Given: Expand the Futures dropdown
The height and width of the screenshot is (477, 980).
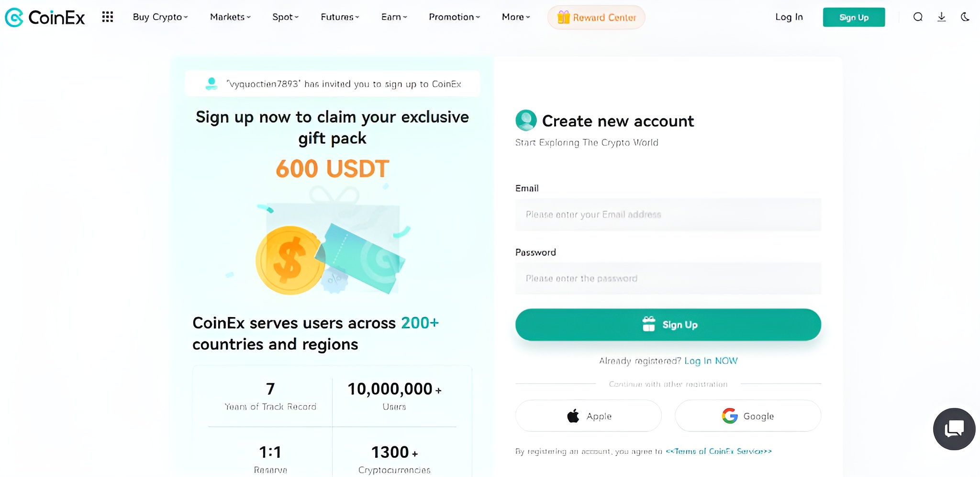Looking at the screenshot, I should (339, 17).
